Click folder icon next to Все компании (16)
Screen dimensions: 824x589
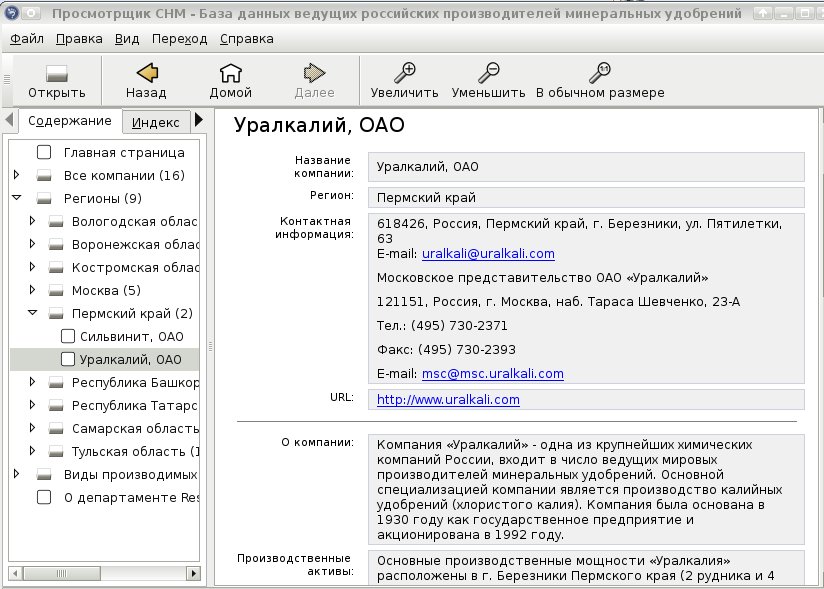44,175
